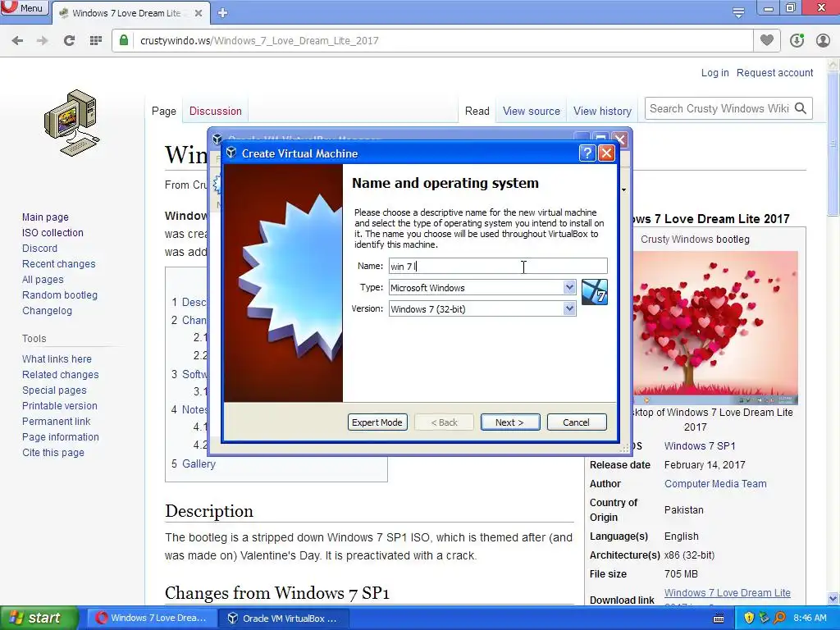The height and width of the screenshot is (630, 840).
Task: Click the Windows 7 Love Dream Lite download link
Action: [x=728, y=592]
